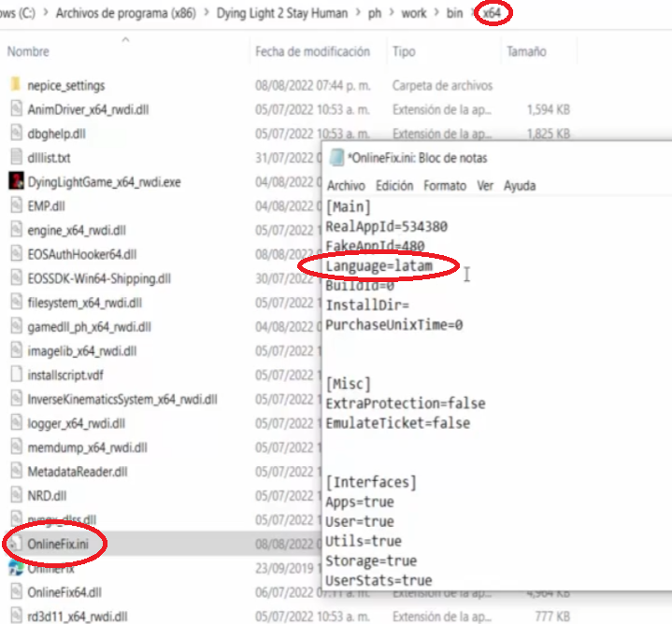This screenshot has height=624, width=672.
Task: Select EOSAuthHooker64.dll file icon
Action: pyautogui.click(x=16, y=253)
